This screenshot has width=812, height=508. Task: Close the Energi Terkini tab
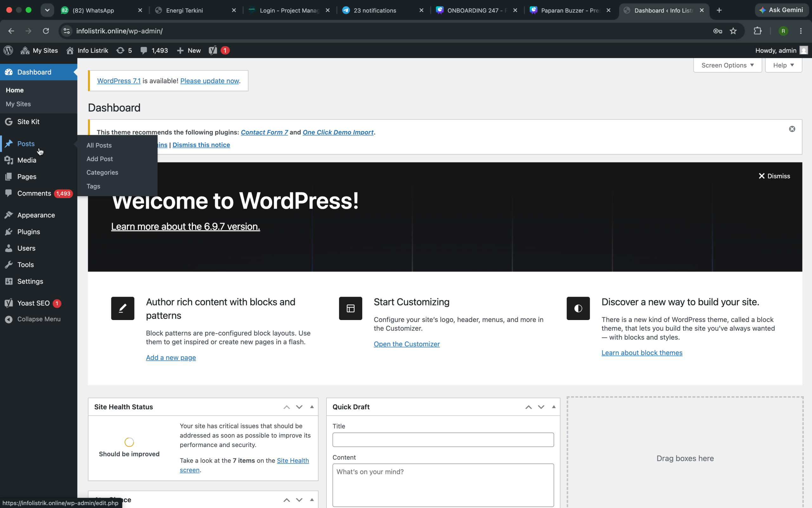[234, 10]
